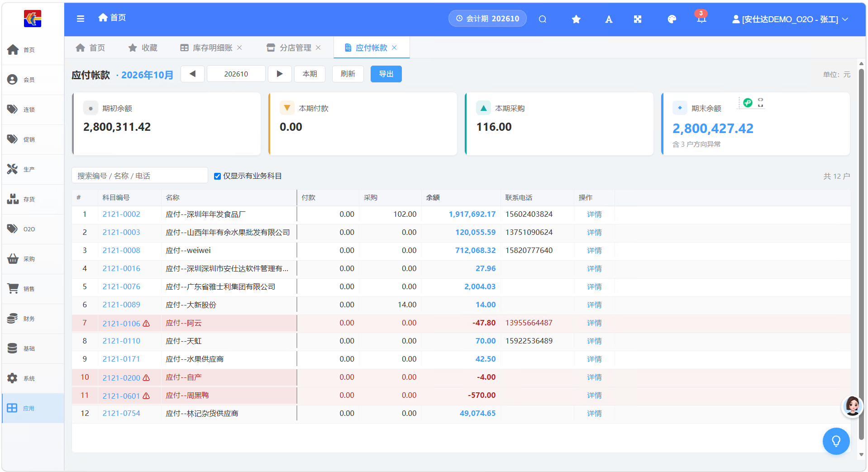Open the 财务 finance coins icon
The image size is (868, 472).
(x=13, y=319)
